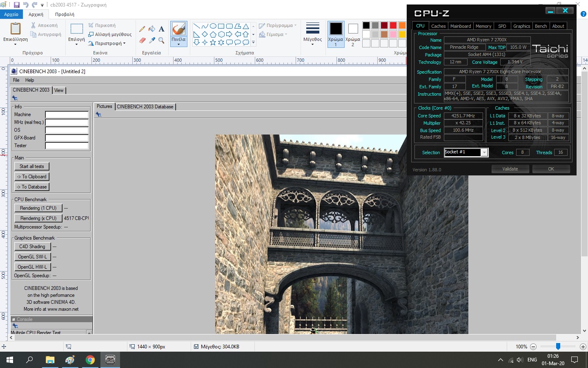The image size is (588, 368).
Task: Switch to Memory tab in CPU-Z
Action: click(483, 26)
